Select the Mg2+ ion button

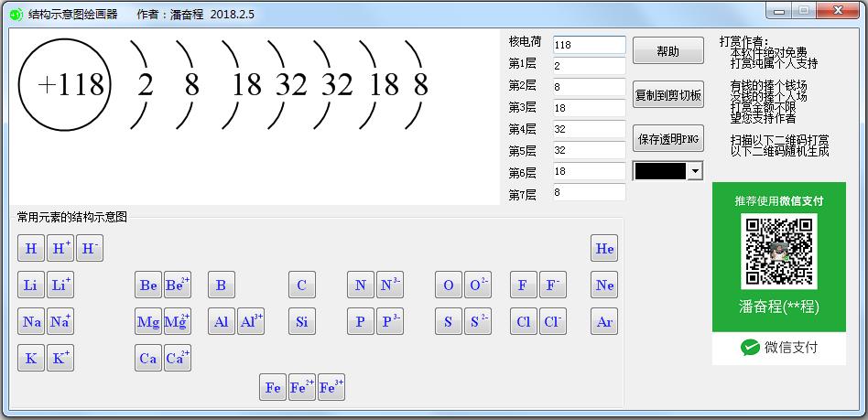tap(178, 321)
